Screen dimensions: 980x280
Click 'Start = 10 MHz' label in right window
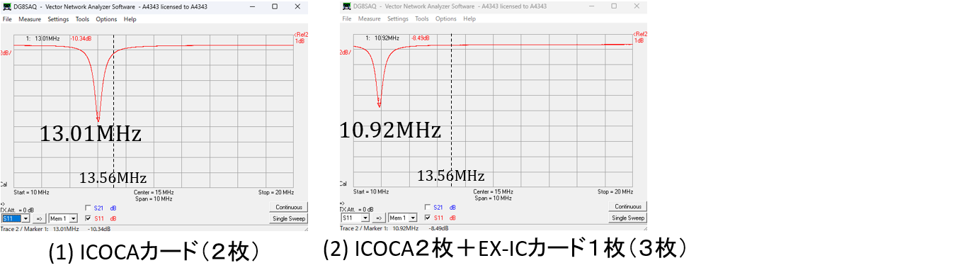[x=370, y=191]
